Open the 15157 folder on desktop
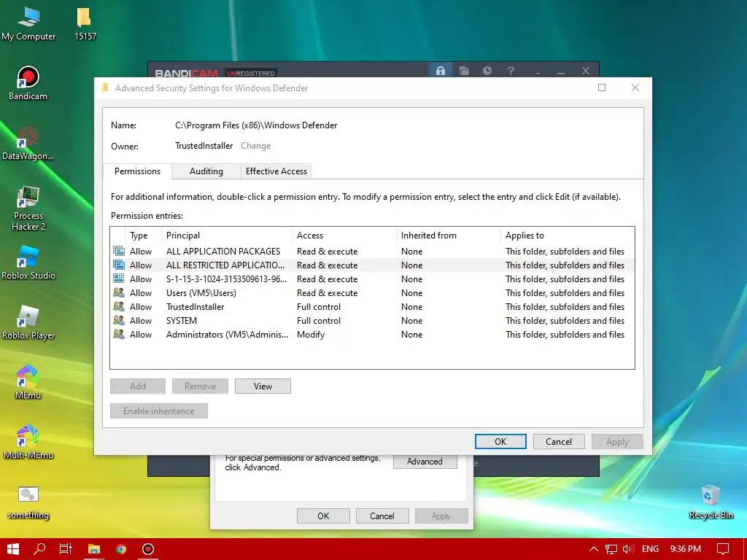The width and height of the screenshot is (747, 560). (x=85, y=24)
